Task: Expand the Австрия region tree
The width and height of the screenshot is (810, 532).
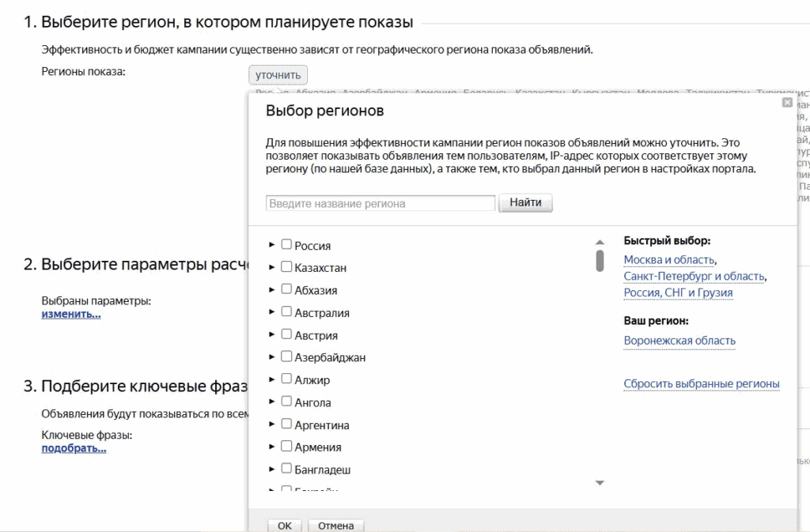Action: click(x=272, y=334)
